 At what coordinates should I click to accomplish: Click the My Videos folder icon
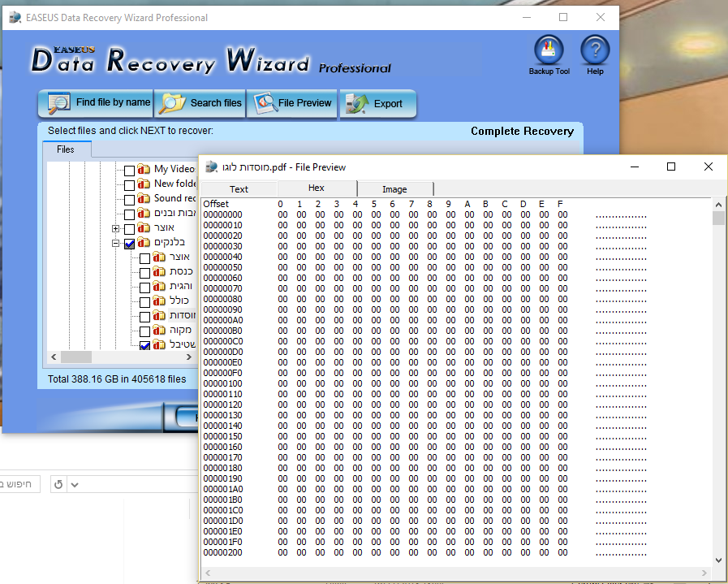pos(144,169)
